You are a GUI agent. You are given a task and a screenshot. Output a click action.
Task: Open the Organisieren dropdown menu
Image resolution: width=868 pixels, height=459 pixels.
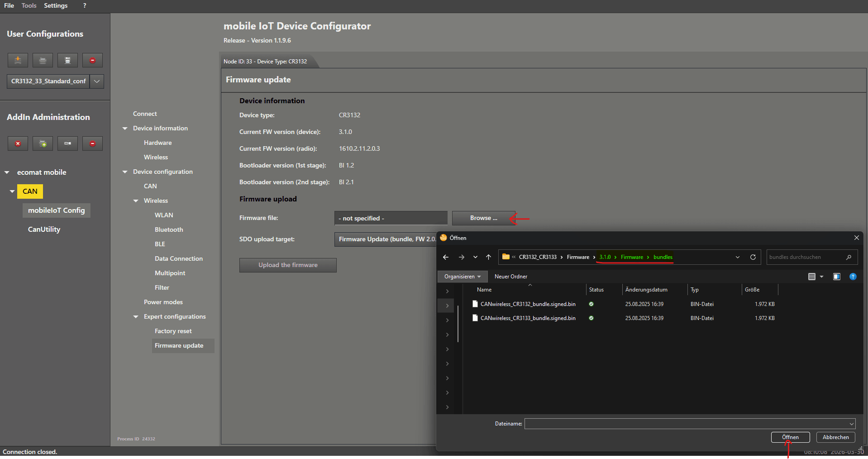click(462, 277)
